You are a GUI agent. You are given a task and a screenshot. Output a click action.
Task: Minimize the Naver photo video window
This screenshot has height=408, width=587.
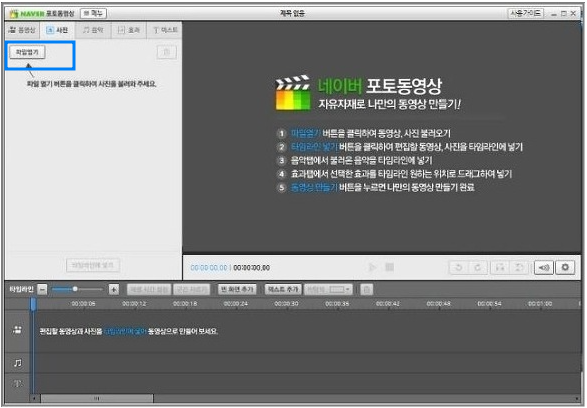554,14
